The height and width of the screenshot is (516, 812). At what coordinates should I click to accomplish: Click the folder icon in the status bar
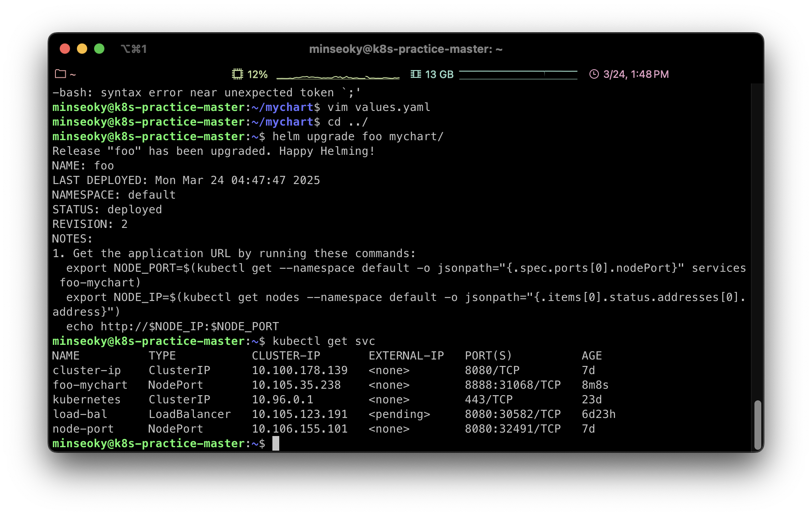61,74
